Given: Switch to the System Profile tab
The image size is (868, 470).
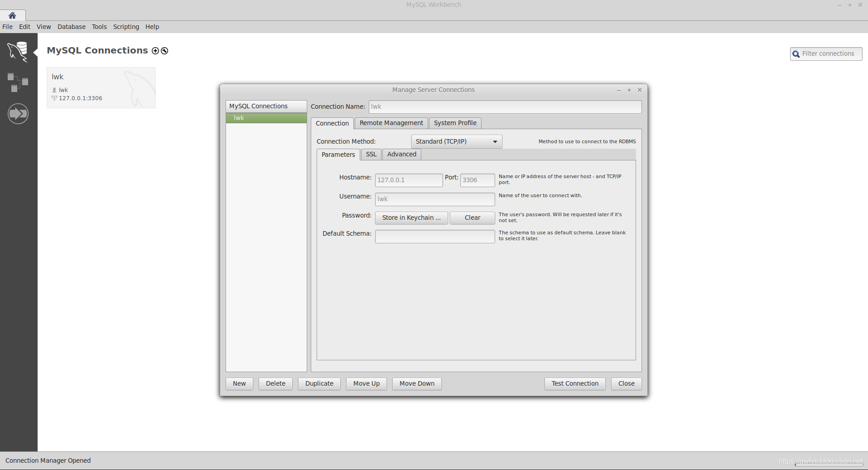Looking at the screenshot, I should (x=455, y=123).
